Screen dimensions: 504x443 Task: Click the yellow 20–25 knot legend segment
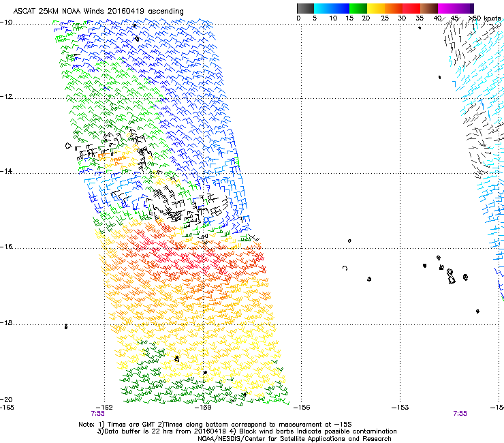click(376, 8)
